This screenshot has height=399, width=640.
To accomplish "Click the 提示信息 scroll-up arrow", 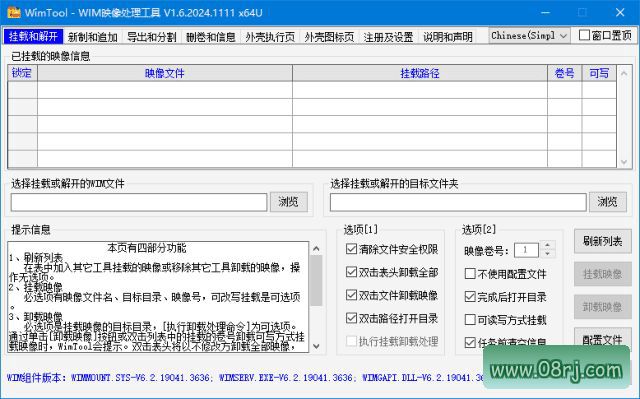I will [316, 248].
